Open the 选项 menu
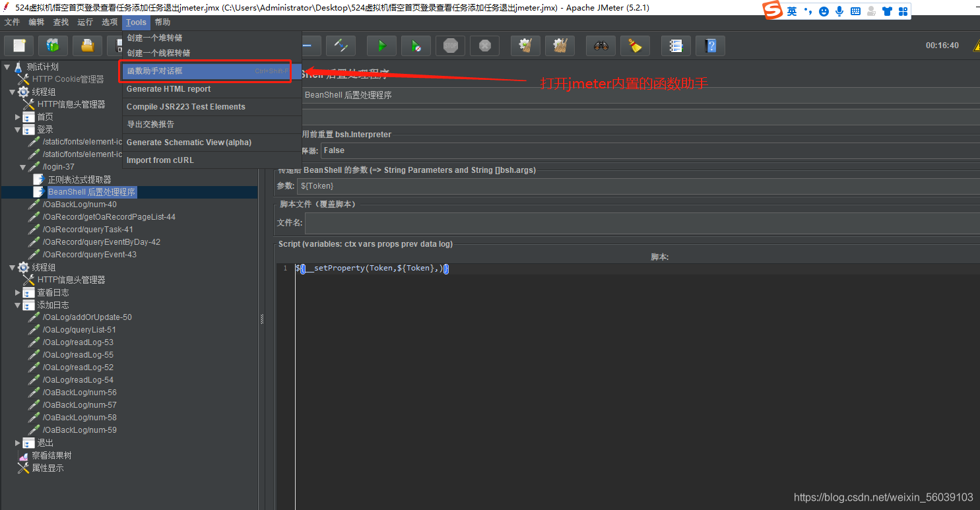 (110, 22)
